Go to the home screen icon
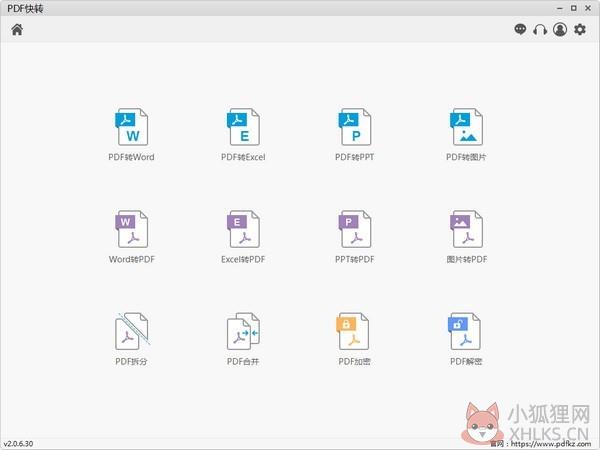The image size is (600, 450). point(17,29)
